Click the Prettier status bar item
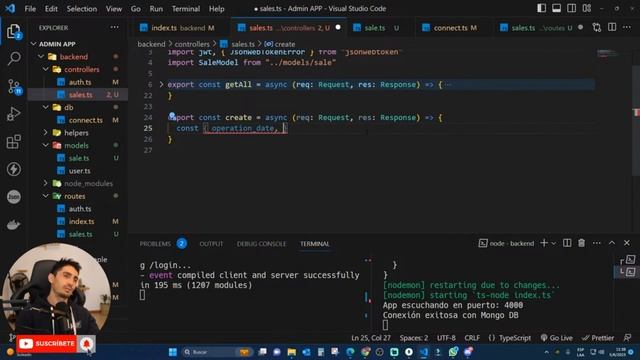This screenshot has width=640, height=360. pos(598,338)
